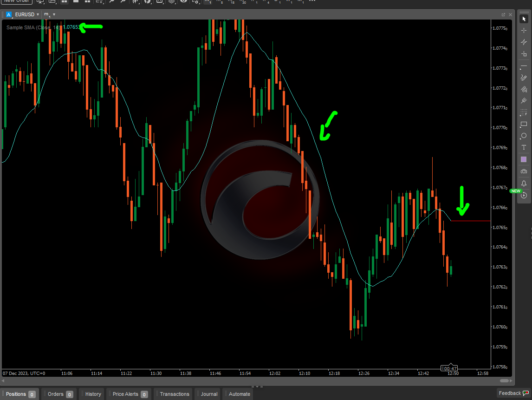
Task: Choose the Andrews pitchfork tool
Action: pyautogui.click(x=524, y=101)
